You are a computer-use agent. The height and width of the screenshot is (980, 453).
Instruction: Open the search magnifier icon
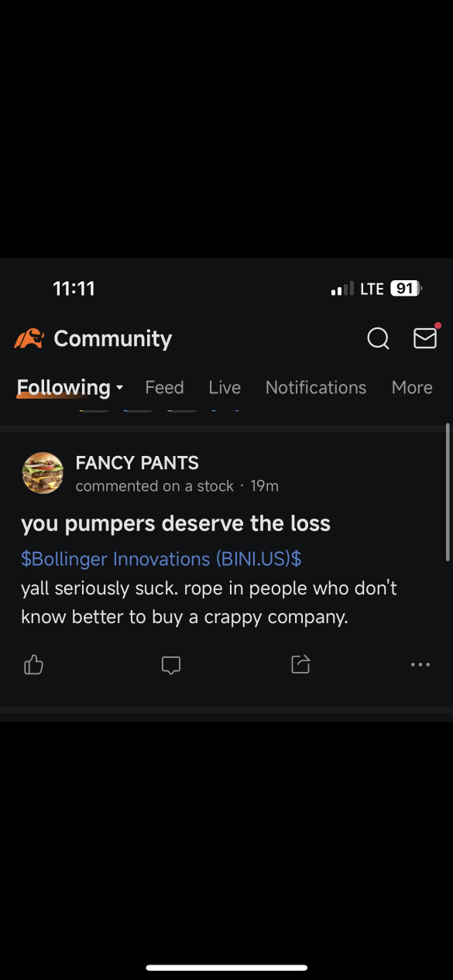[378, 338]
